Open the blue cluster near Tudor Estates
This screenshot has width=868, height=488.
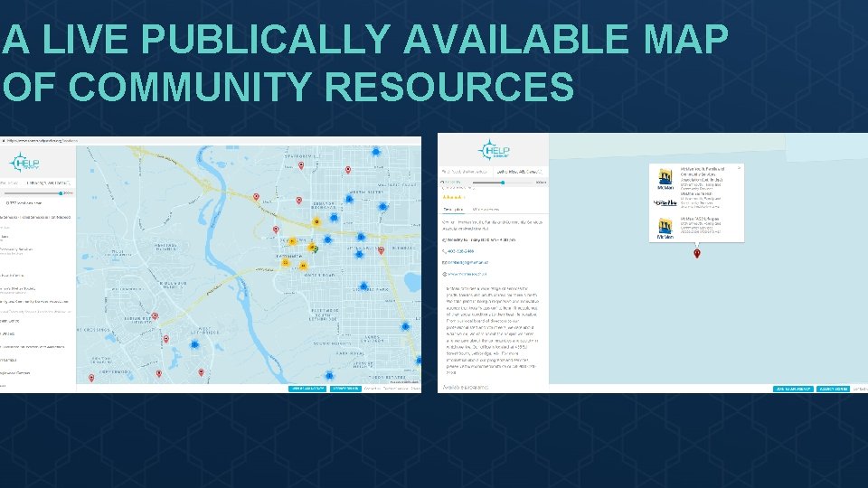[329, 376]
